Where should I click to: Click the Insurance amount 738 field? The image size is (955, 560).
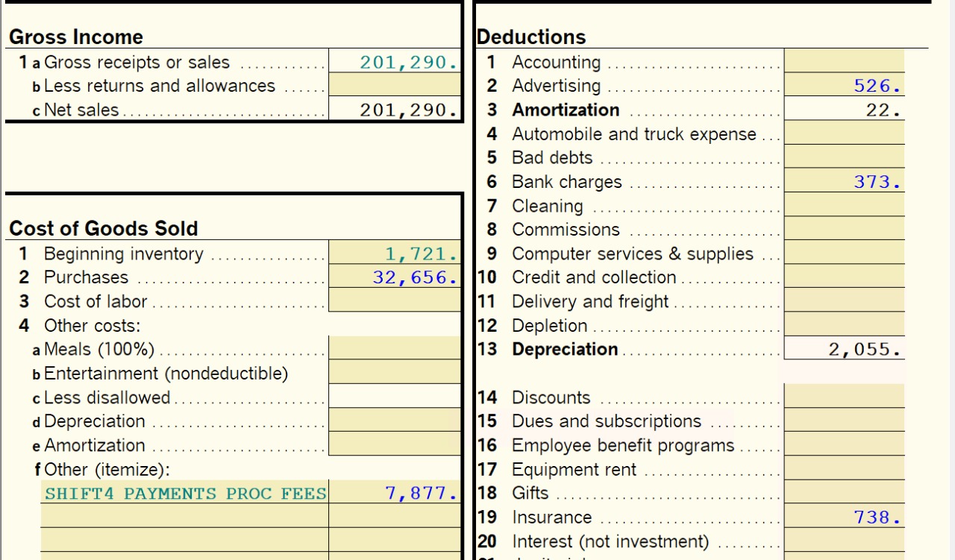(x=844, y=517)
